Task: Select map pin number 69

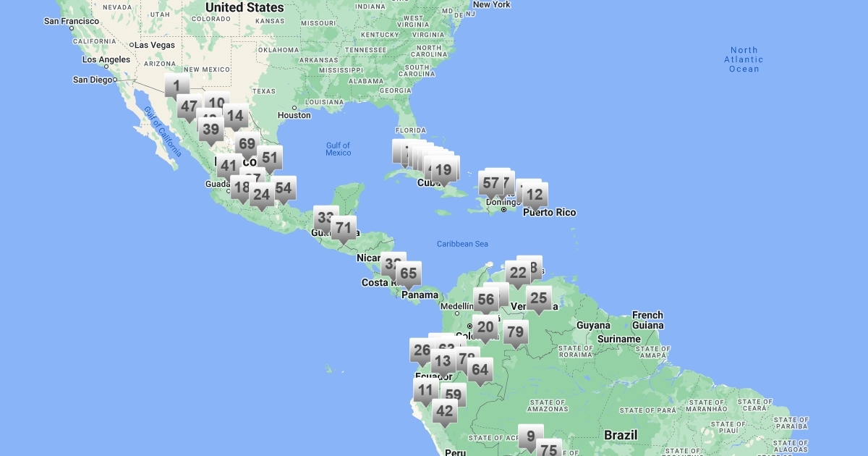Action: pos(247,144)
